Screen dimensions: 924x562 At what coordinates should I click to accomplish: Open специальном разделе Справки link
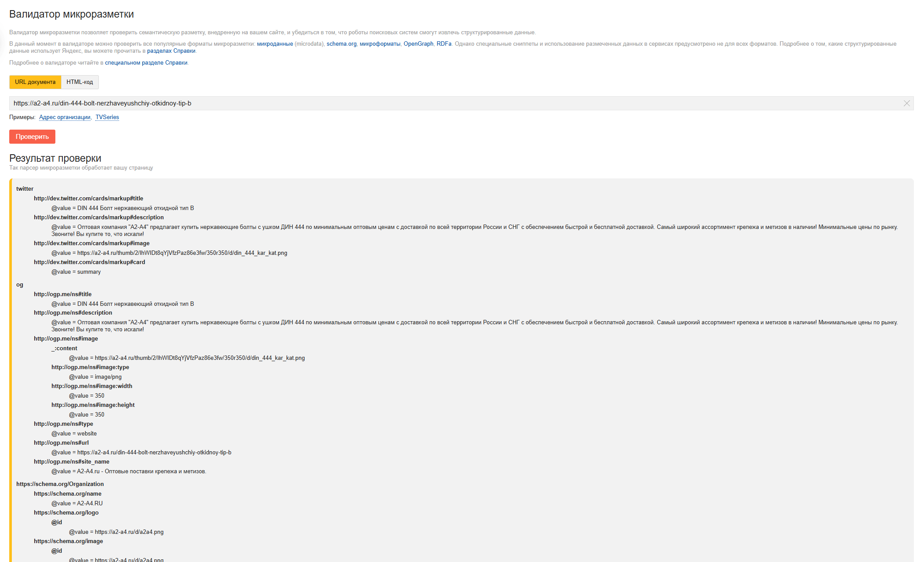146,63
